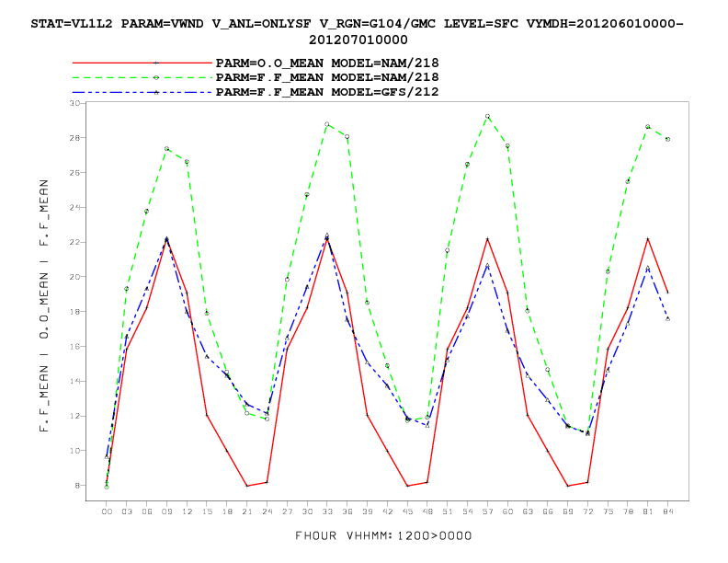Click the y-axis tick value 28
The width and height of the screenshot is (728, 563).
[74, 138]
